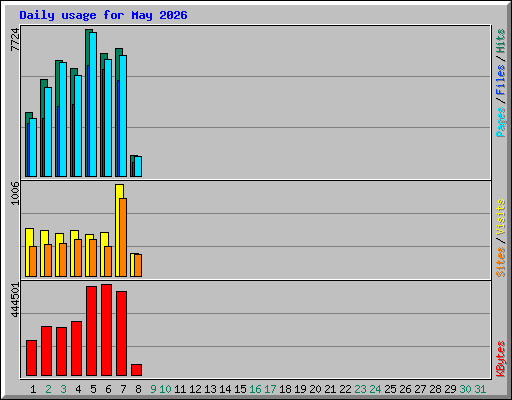Viewport: 512px width, 400px height.
Task: Click the 1006 visits axis label
Action: [x=15, y=193]
